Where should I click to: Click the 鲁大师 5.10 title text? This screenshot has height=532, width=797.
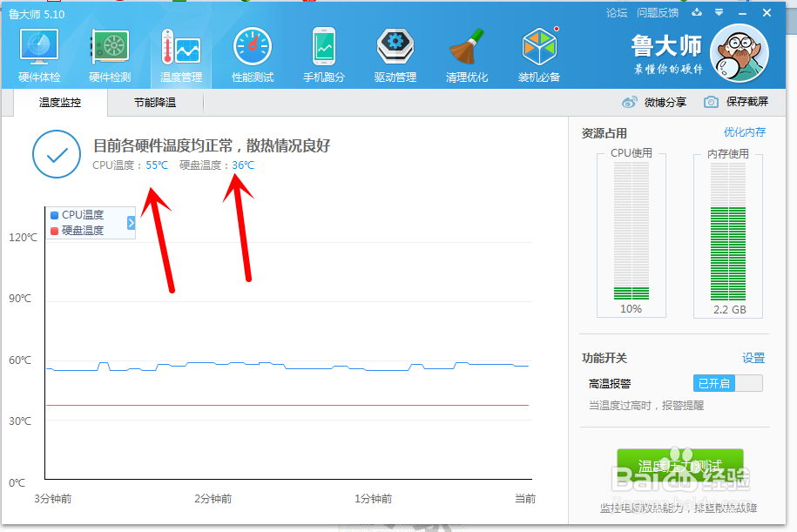pos(37,14)
